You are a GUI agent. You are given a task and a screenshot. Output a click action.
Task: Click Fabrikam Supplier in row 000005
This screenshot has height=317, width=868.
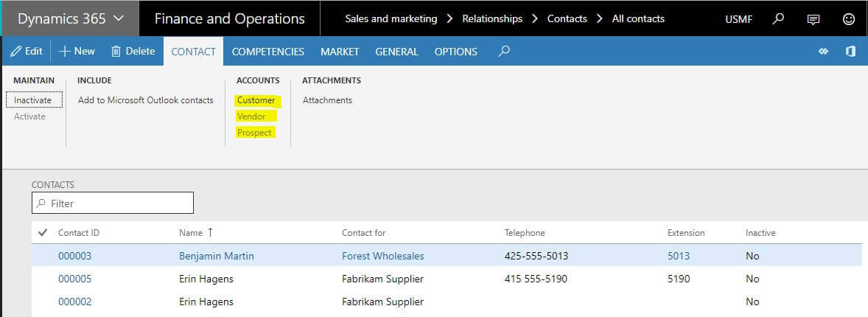pos(382,279)
